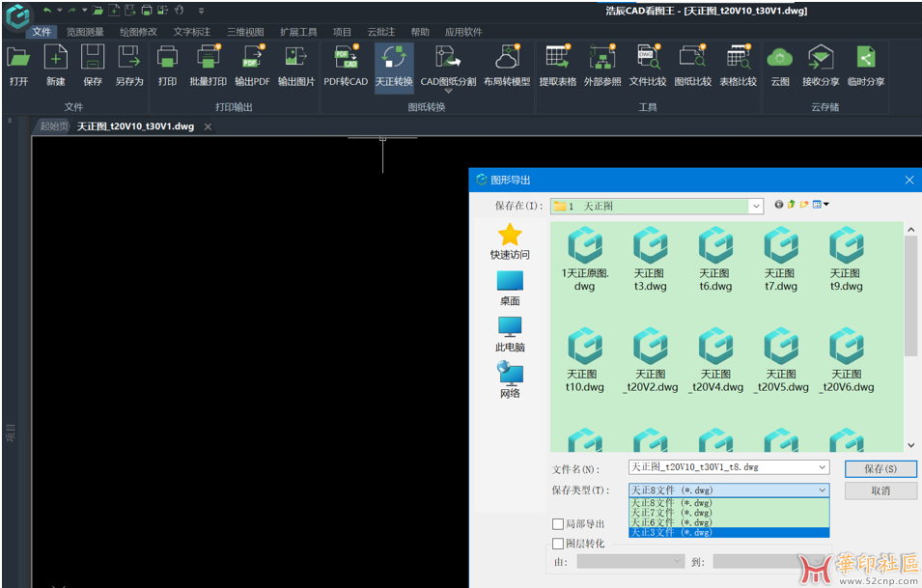
Task: Open the 云批注 ribbon tab
Action: (381, 32)
